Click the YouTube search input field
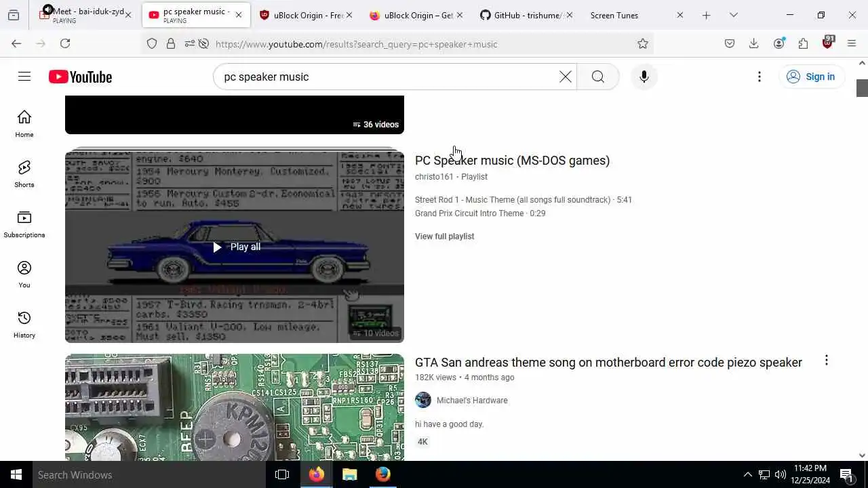Viewport: 868px width, 488px height. 387,77
